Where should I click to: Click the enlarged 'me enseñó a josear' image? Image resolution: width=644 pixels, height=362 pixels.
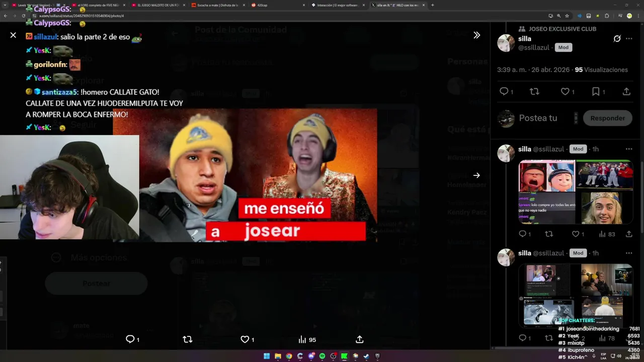pos(245,175)
